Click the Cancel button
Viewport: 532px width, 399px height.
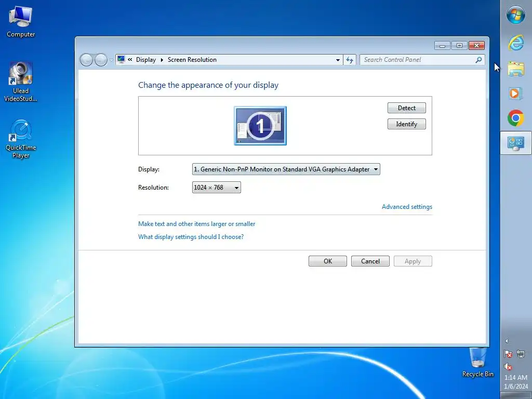[x=370, y=261]
